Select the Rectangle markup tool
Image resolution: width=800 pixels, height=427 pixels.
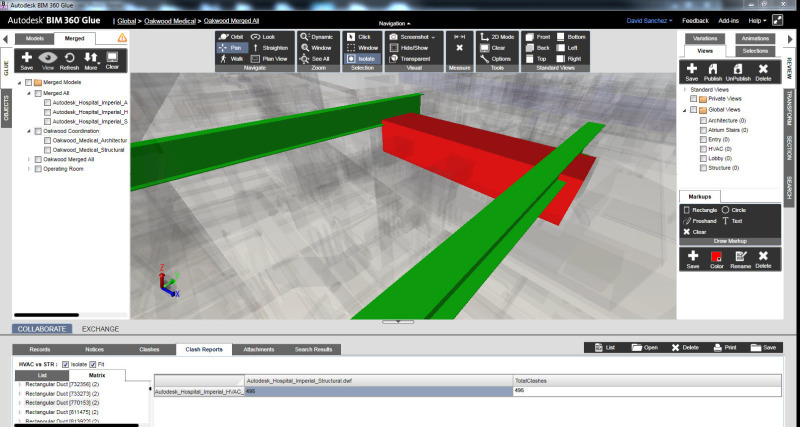click(x=700, y=210)
